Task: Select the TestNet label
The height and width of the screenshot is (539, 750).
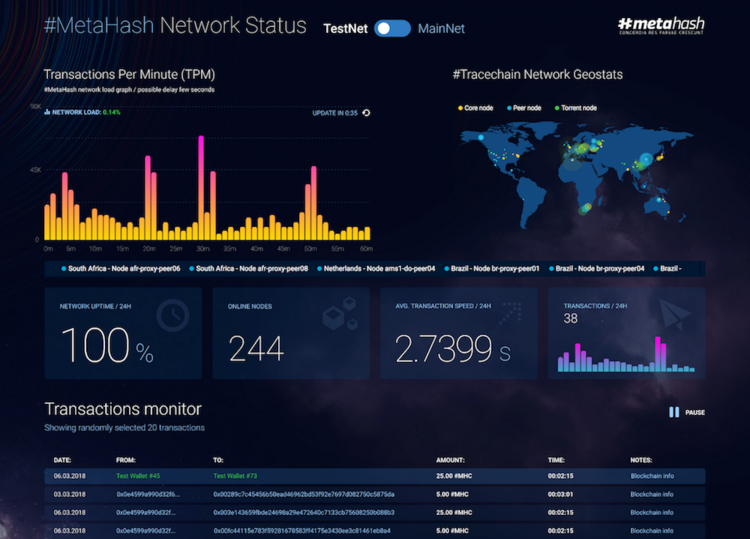Action: pyautogui.click(x=345, y=29)
